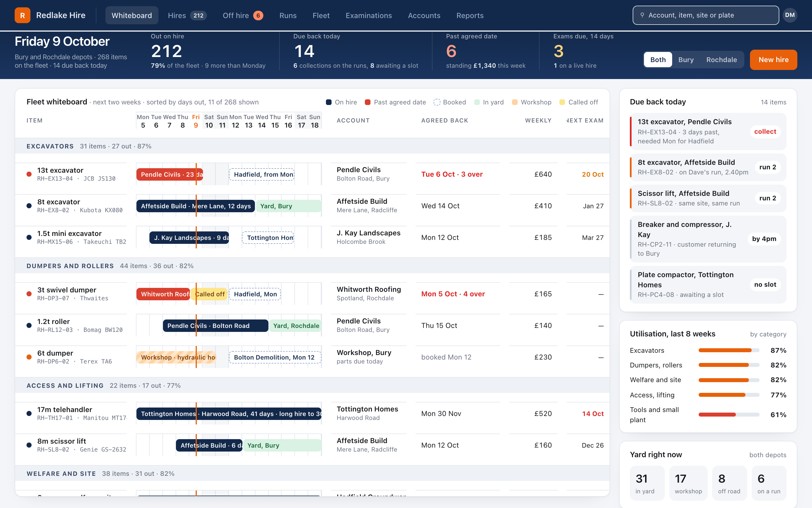Viewport: 812px width, 508px height.
Task: Click the Hires 212 count badge
Action: click(198, 16)
